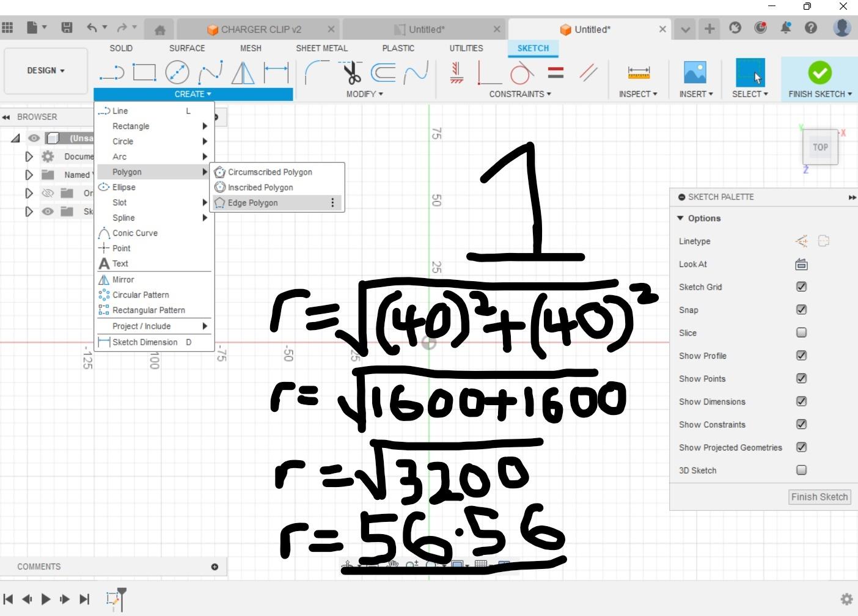This screenshot has height=616, width=858.
Task: Enable the Slice option in Sketch Palette
Action: [x=801, y=332]
